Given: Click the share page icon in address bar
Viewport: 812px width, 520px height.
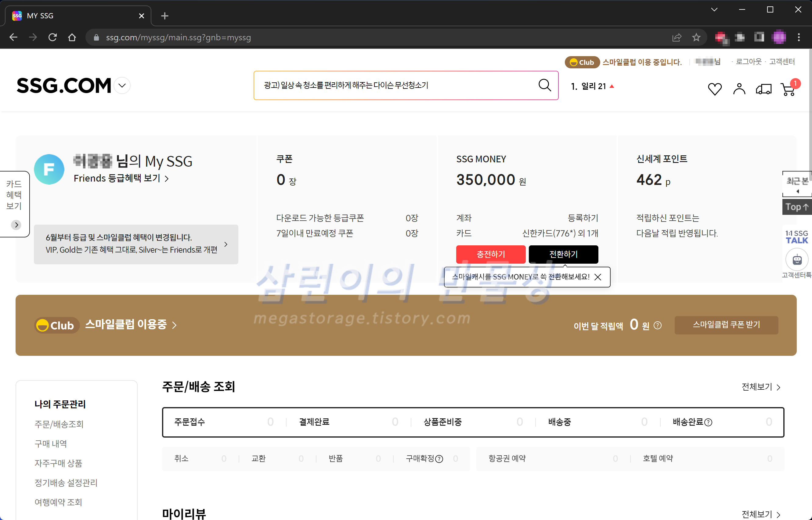Looking at the screenshot, I should [x=677, y=37].
